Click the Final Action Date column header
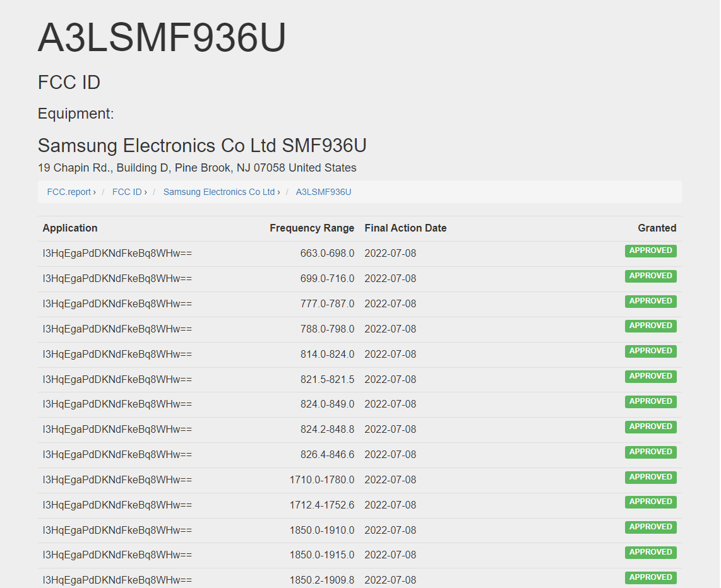Image resolution: width=721 pixels, height=588 pixels. point(405,228)
